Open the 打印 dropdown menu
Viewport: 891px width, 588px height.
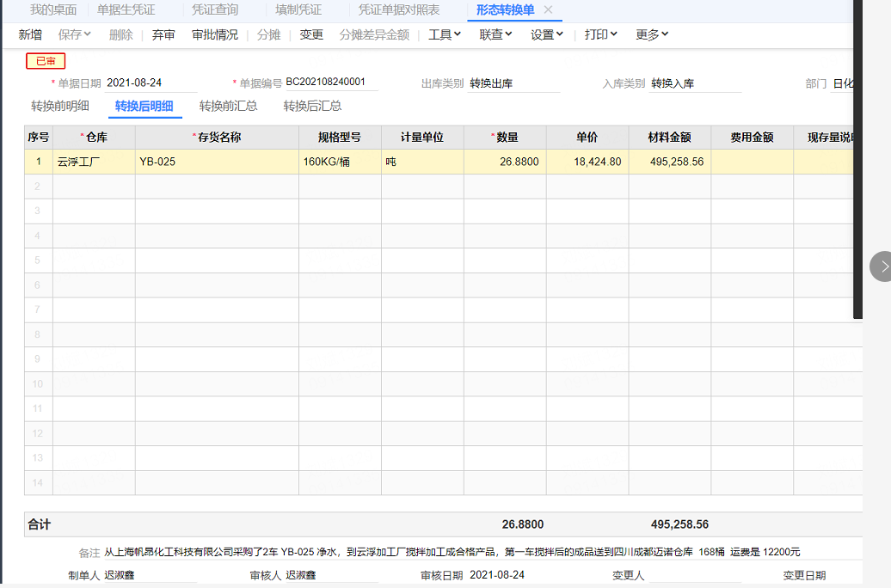click(x=600, y=34)
